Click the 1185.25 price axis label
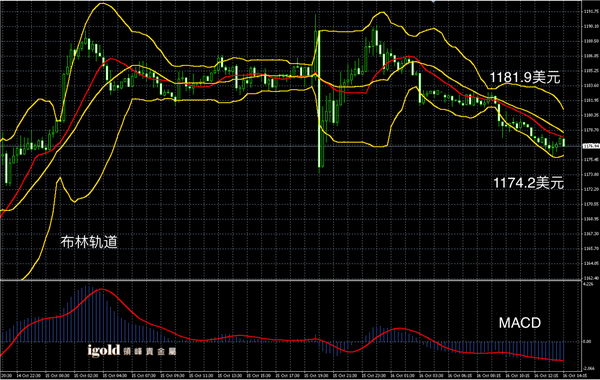Image resolution: width=600 pixels, height=380 pixels. [591, 71]
